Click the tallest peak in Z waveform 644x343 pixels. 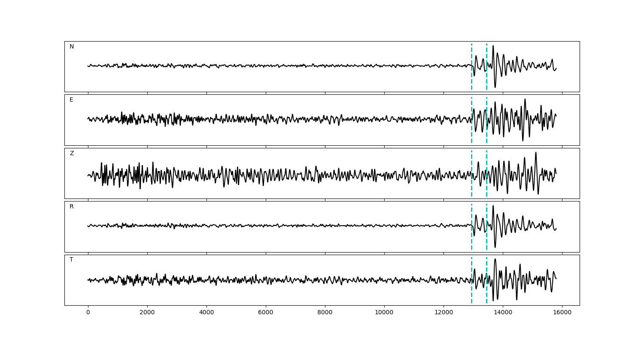click(536, 153)
